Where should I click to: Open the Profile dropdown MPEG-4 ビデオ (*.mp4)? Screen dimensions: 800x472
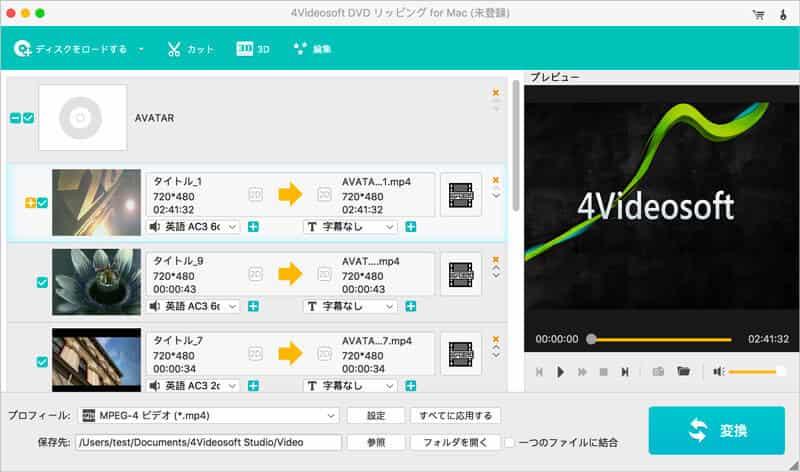click(x=208, y=416)
